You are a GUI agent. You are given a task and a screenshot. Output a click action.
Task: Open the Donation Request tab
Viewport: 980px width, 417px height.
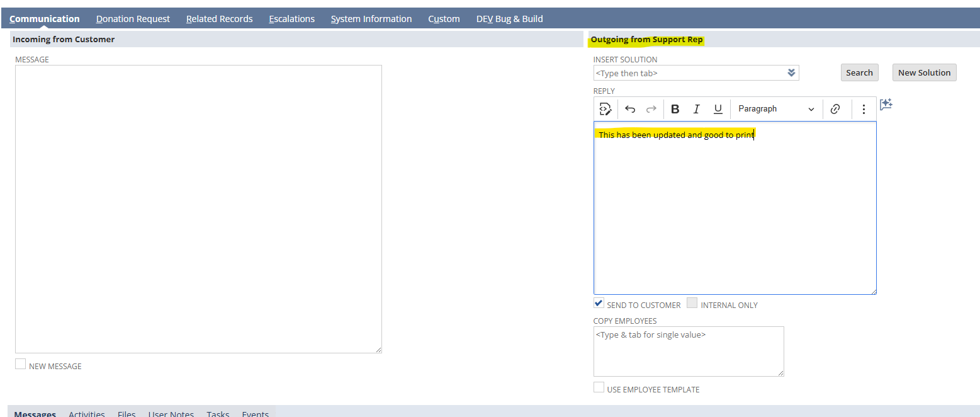coord(133,19)
